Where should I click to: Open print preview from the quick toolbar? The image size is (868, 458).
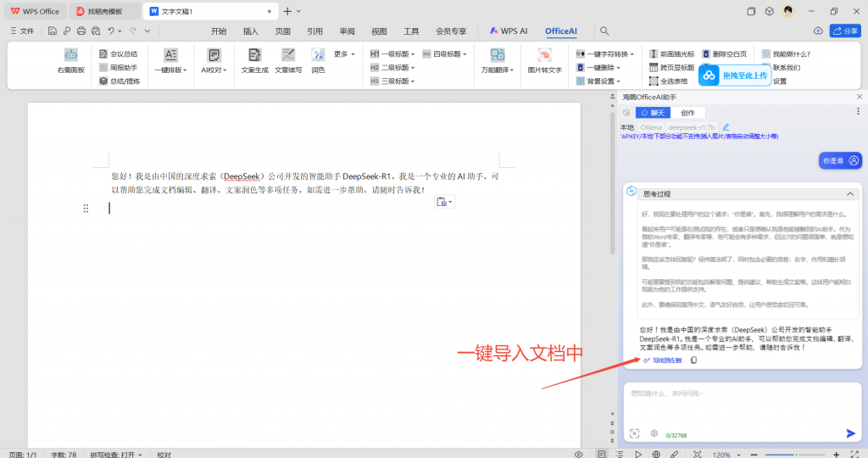97,31
